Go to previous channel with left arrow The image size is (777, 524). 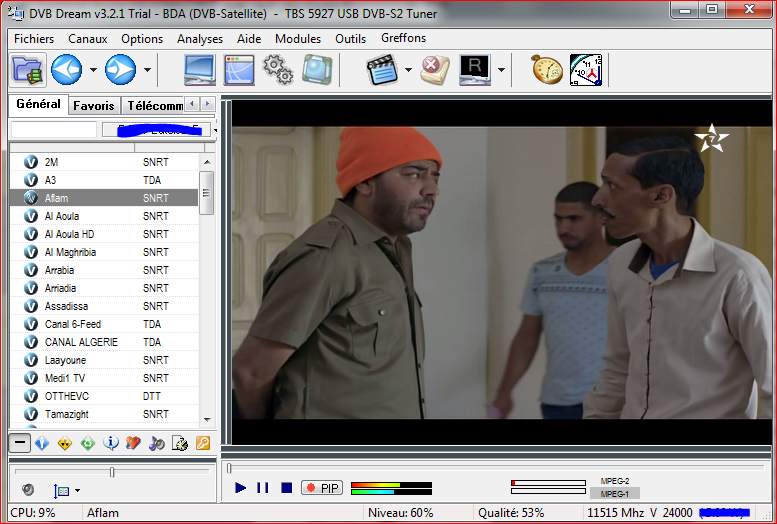coord(66,70)
